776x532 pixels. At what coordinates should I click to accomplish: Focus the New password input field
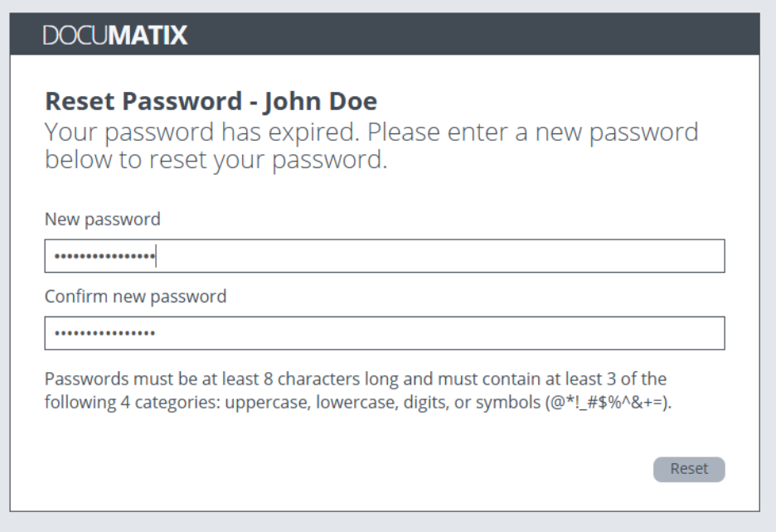coord(385,256)
